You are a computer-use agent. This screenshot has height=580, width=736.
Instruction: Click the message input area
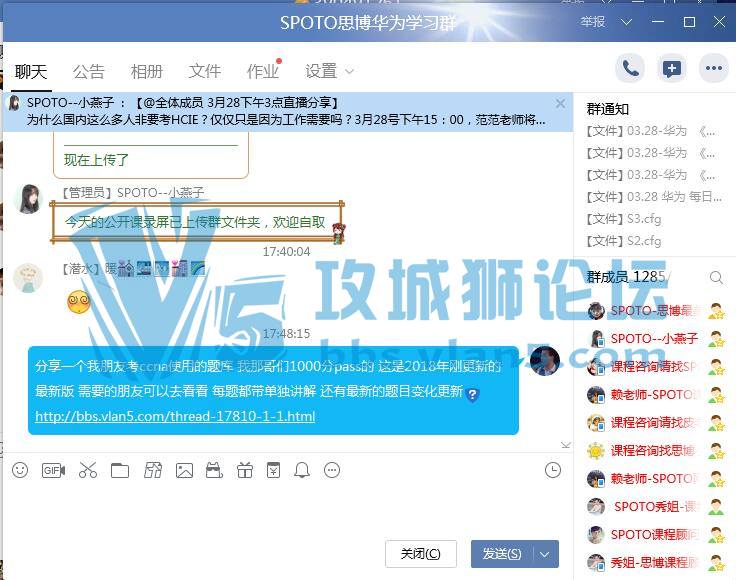click(286, 509)
